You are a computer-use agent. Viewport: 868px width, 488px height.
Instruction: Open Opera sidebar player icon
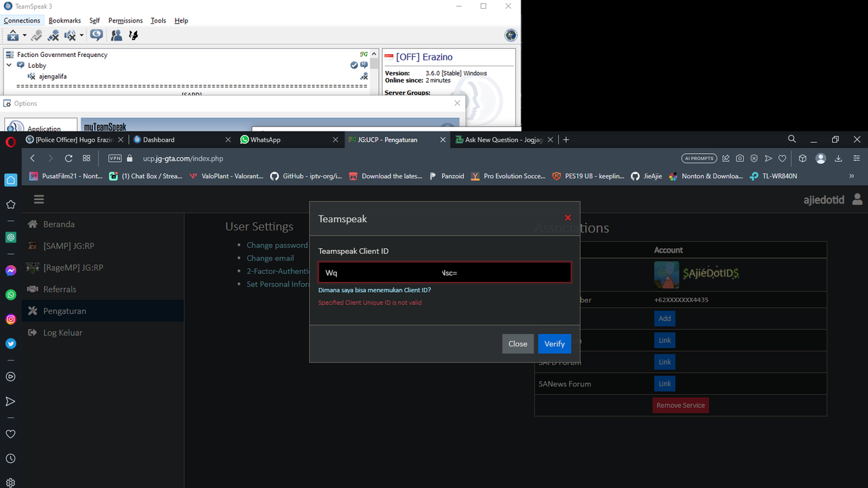(11, 377)
